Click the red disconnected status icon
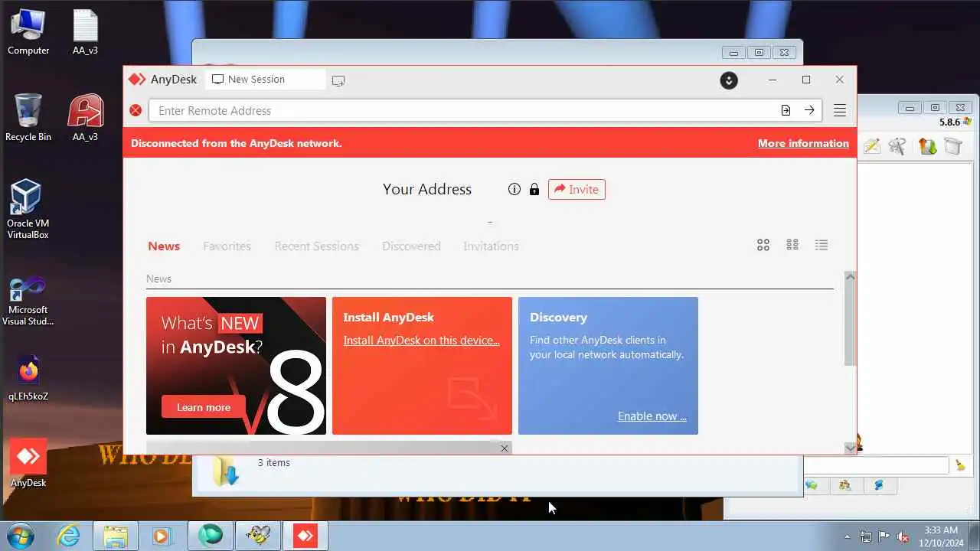 click(x=136, y=110)
